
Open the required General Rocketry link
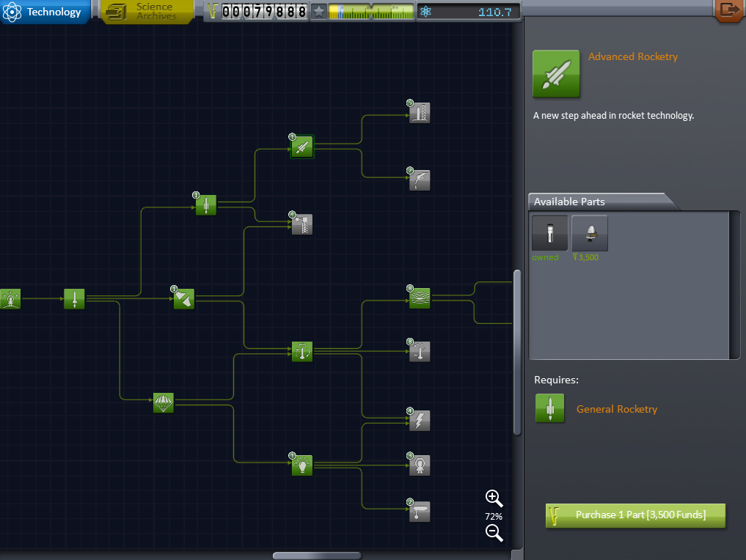click(616, 409)
